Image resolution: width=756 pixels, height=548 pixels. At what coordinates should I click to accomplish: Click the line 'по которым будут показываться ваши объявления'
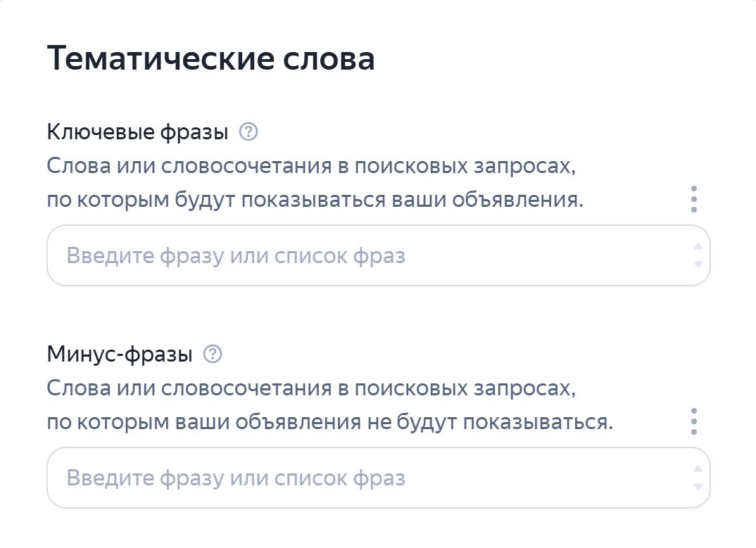click(315, 200)
